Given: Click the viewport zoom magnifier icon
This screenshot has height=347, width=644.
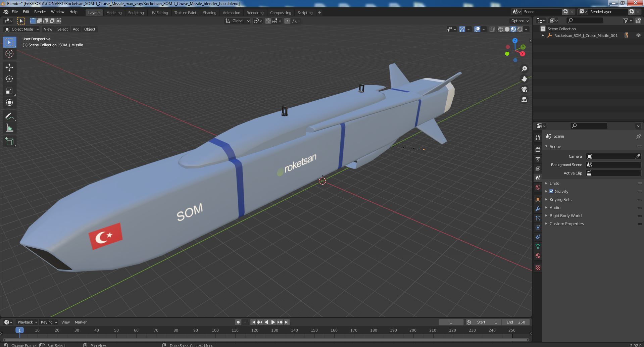Looking at the screenshot, I should click(524, 69).
